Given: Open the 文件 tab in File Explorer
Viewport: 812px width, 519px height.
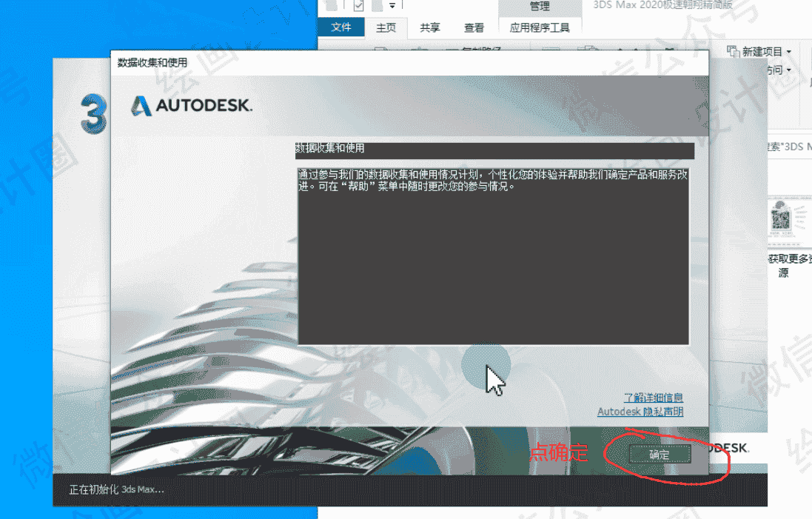Looking at the screenshot, I should pos(340,27).
